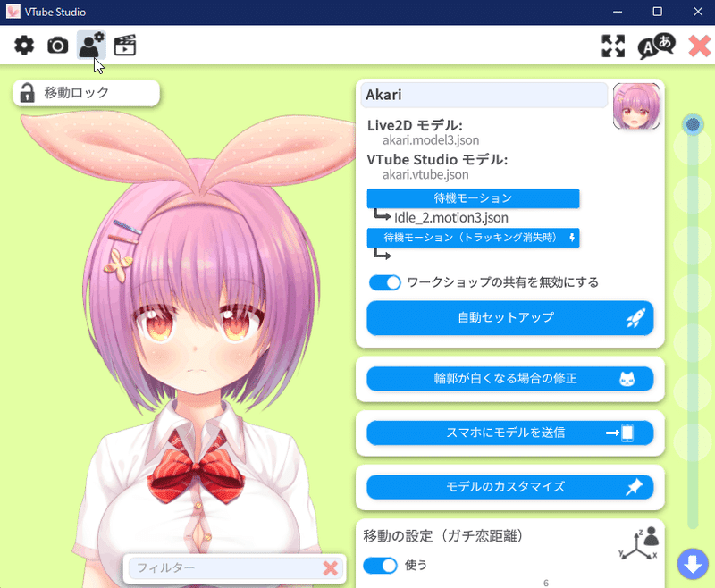Open the camera settings tab
The image size is (715, 588).
pyautogui.click(x=58, y=46)
